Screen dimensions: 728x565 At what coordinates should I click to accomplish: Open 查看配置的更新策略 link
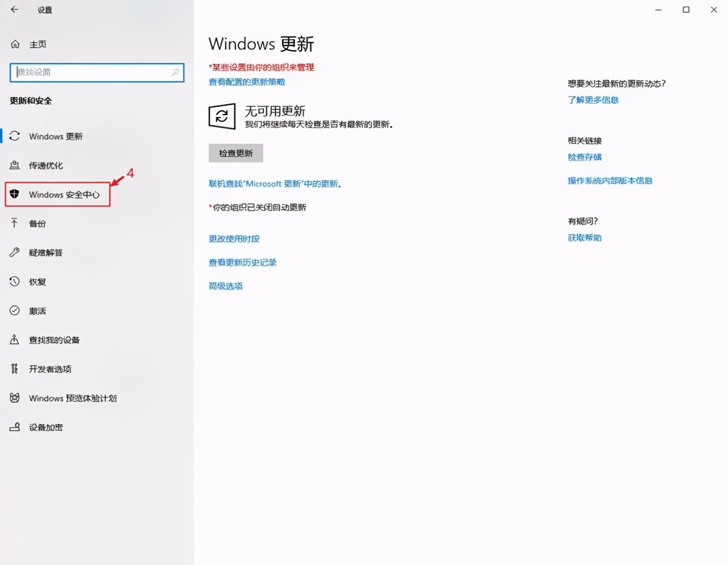[247, 82]
